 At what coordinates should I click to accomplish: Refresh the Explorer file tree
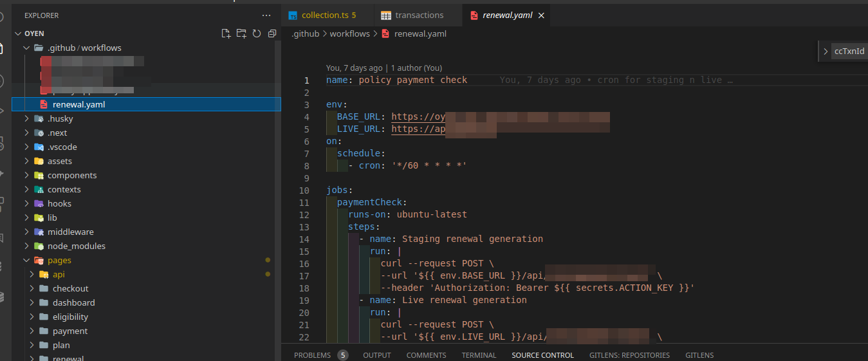pyautogui.click(x=257, y=33)
